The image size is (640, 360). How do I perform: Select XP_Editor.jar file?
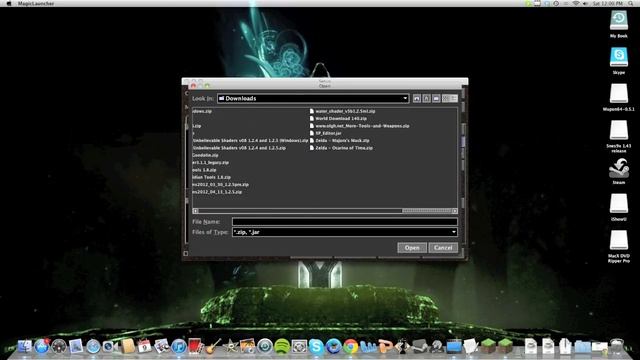pos(325,133)
